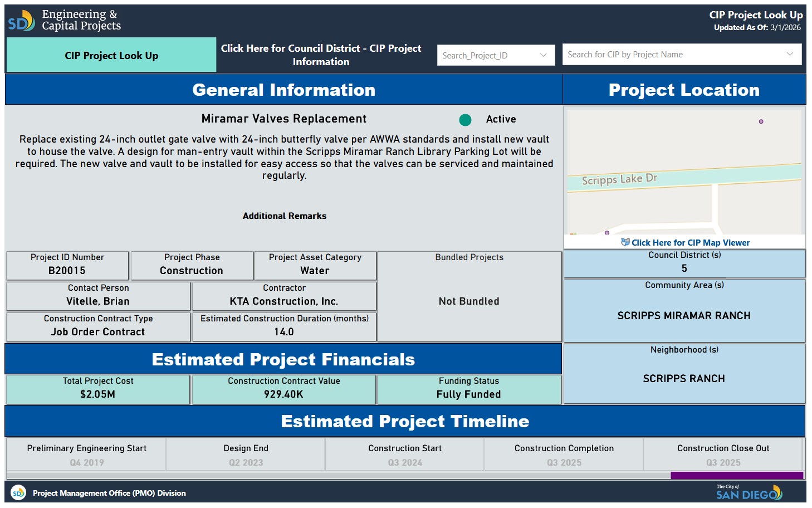Open the Search for CIP by Project Name chevron
The height and width of the screenshot is (508, 812).
click(789, 54)
